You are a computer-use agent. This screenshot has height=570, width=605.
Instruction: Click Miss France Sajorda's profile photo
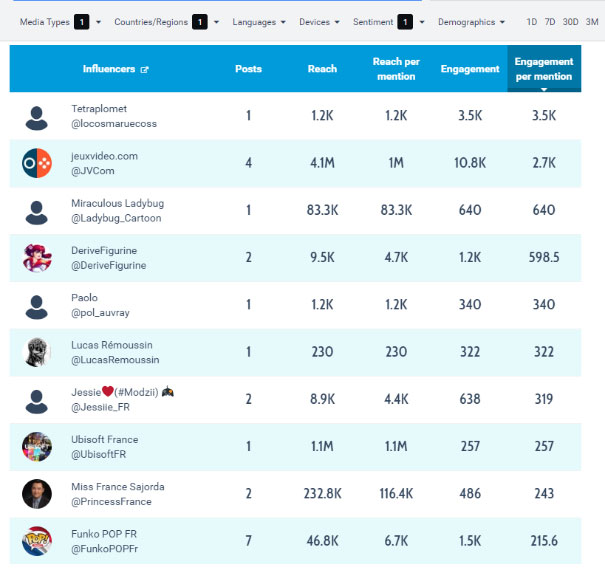pyautogui.click(x=37, y=493)
